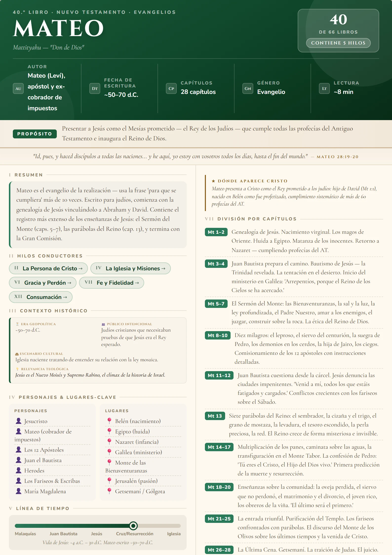392x555 pixels.
Task: Select the Mt 5–7 chapter tag
Action: click(x=216, y=304)
